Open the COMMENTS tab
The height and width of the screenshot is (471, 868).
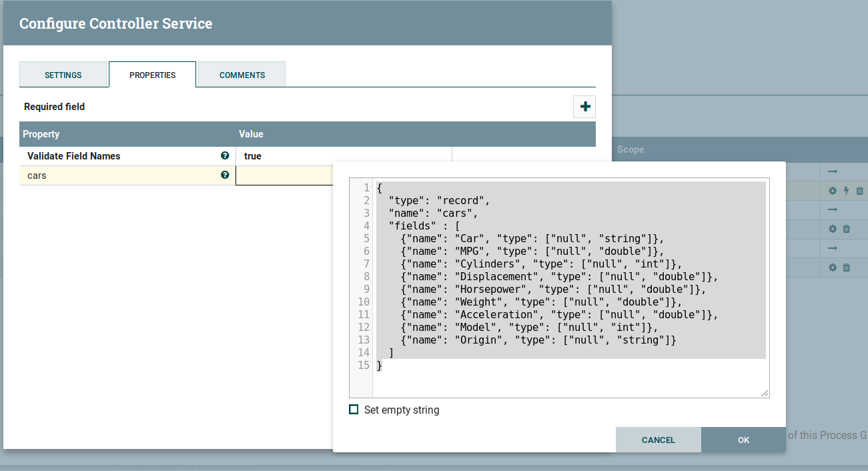point(242,75)
